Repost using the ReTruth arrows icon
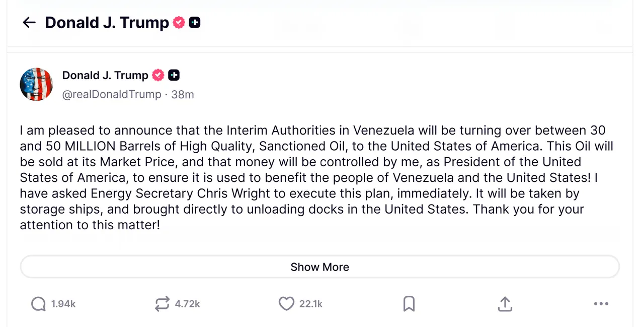Viewport: 644px width, 327px height. coord(162,304)
